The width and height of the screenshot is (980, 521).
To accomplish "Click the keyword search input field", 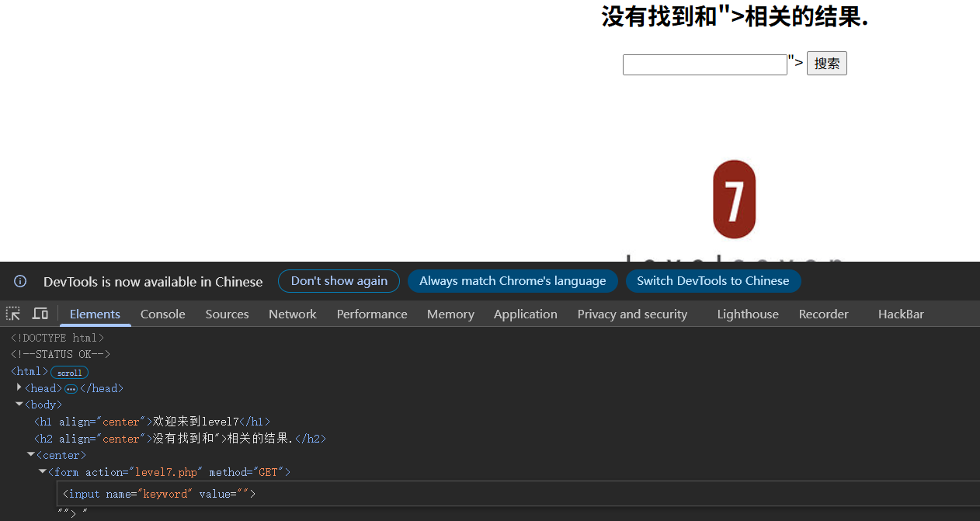I will point(705,64).
